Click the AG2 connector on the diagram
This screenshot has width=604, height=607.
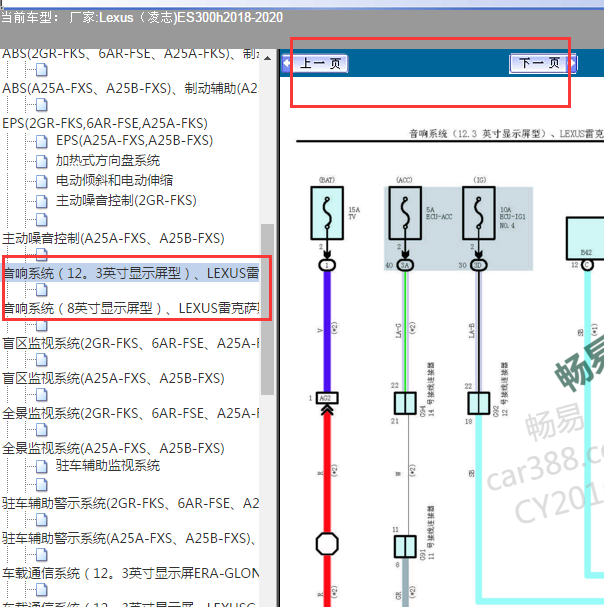(327, 398)
